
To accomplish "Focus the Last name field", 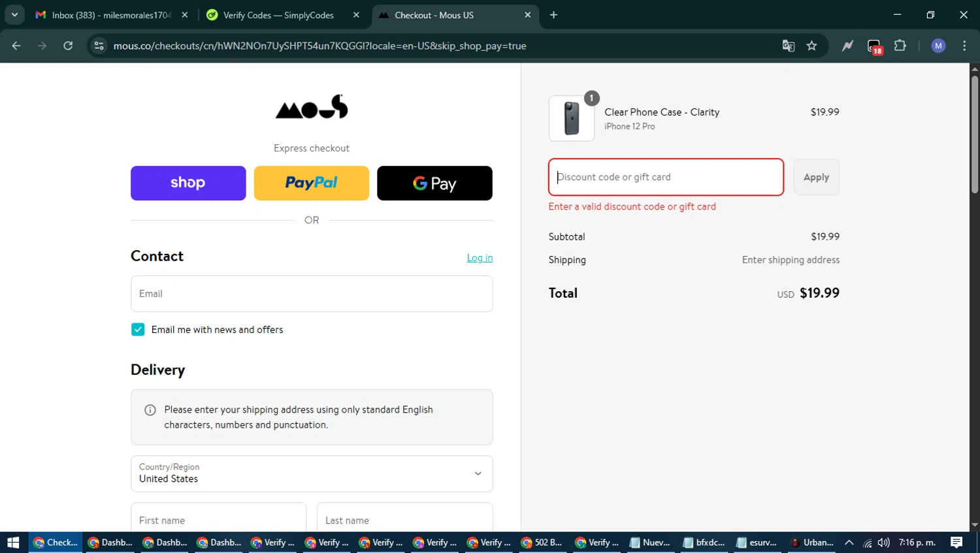I will click(x=405, y=520).
